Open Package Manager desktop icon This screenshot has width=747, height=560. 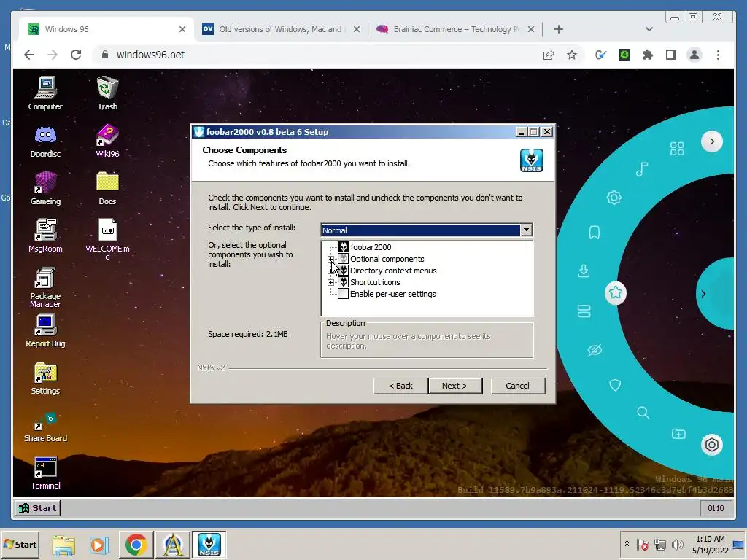tap(45, 287)
